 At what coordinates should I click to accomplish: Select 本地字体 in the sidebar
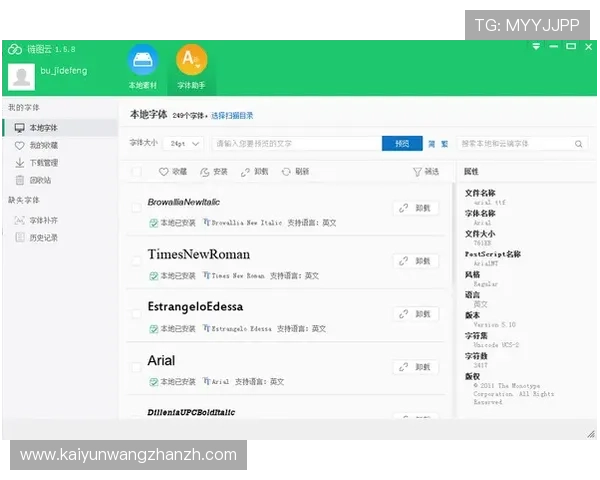tap(60, 128)
